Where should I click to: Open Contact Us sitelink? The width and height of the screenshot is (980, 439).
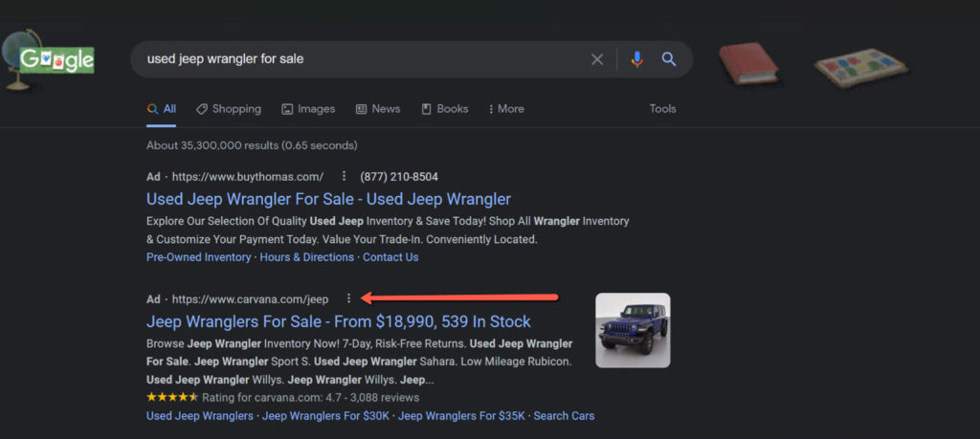[390, 257]
